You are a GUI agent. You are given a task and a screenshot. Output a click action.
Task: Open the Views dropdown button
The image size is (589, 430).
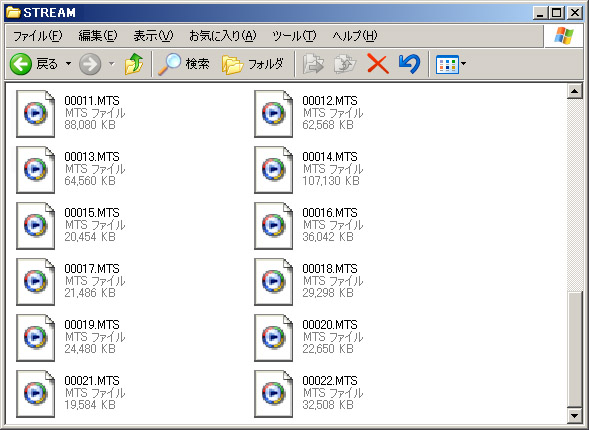451,64
